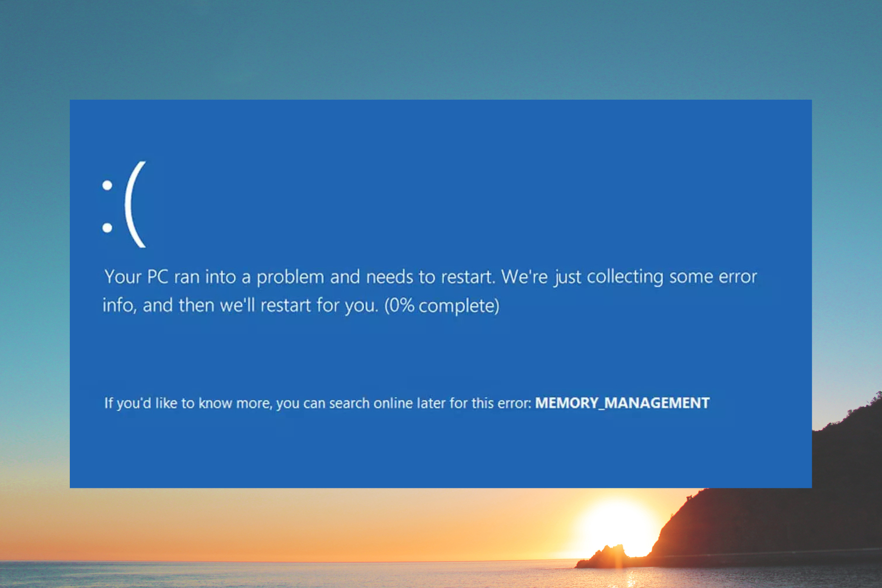The height and width of the screenshot is (588, 882).
Task: Click the empty blue area below the error message
Action: tap(413, 450)
